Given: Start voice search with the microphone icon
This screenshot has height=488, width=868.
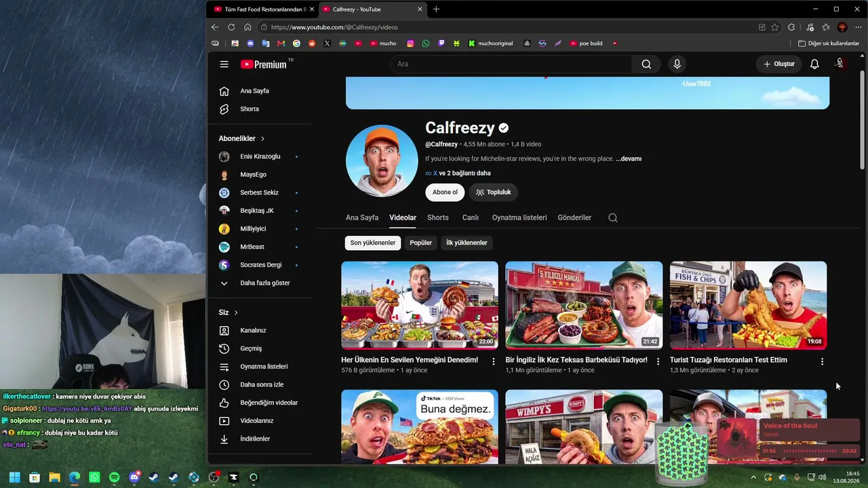Looking at the screenshot, I should coord(677,64).
